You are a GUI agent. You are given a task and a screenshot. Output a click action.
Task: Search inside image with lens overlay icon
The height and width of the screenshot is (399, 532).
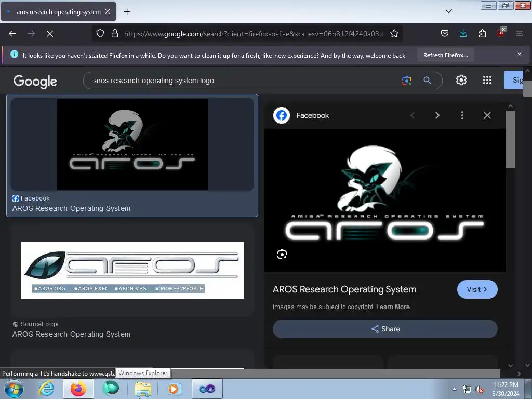click(282, 254)
